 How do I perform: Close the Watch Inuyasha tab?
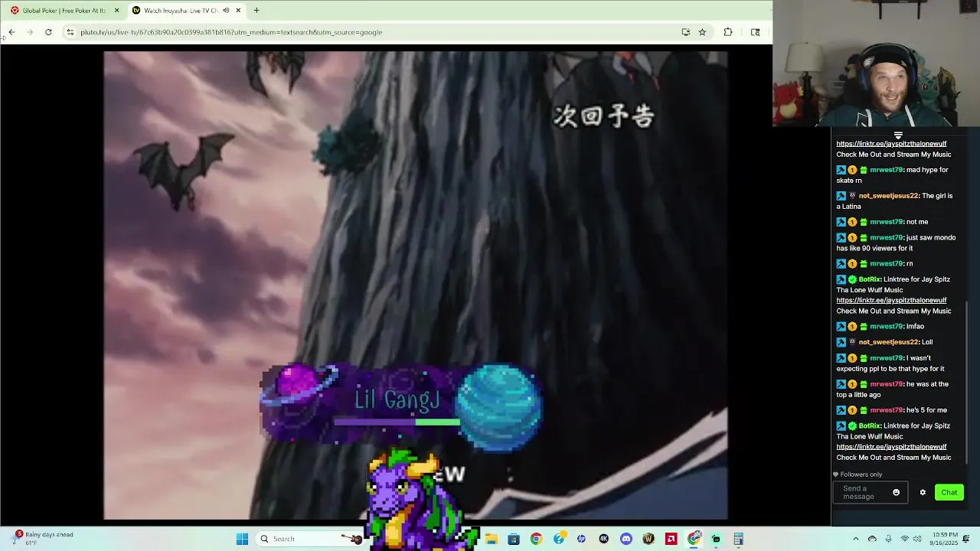pos(238,11)
